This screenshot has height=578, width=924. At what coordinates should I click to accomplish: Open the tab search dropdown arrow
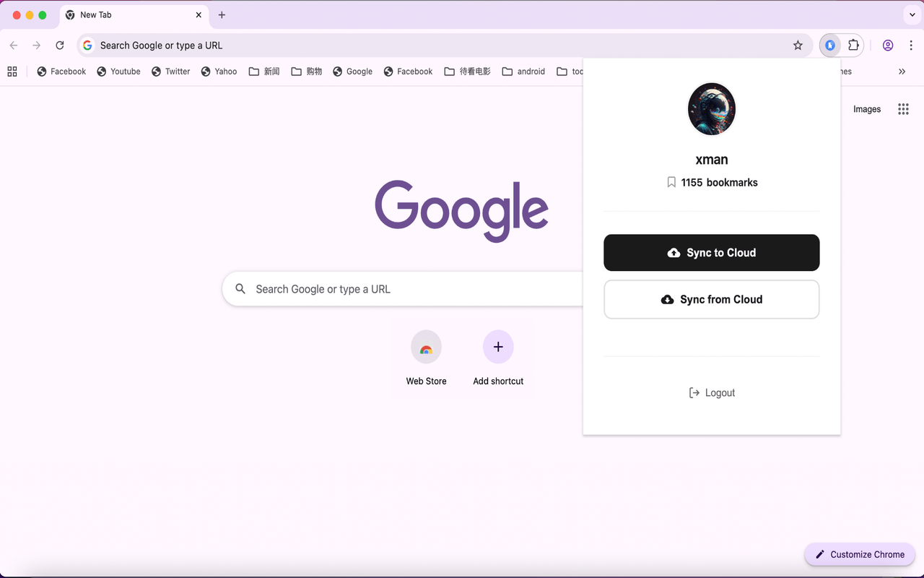(x=912, y=15)
